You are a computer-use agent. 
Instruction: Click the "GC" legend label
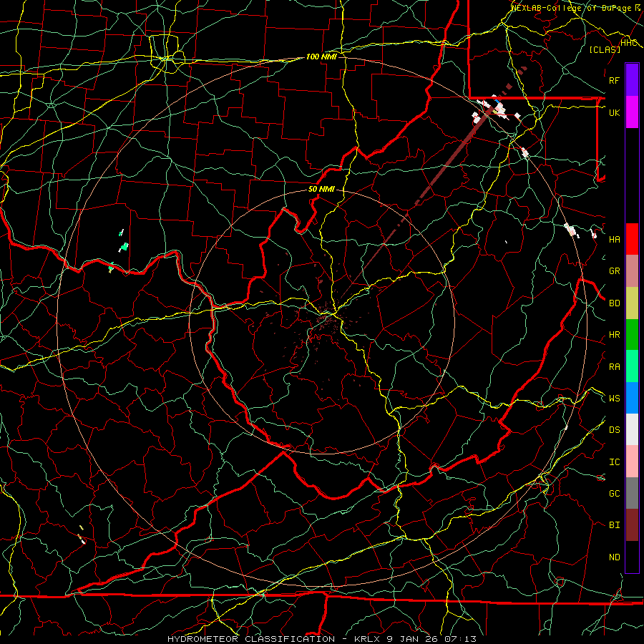click(x=614, y=494)
